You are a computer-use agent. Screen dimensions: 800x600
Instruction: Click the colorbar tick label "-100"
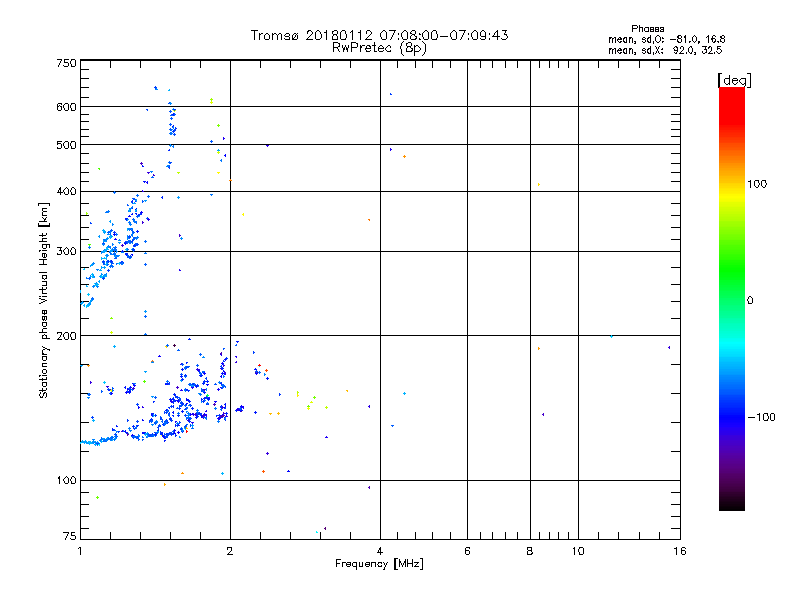point(761,417)
